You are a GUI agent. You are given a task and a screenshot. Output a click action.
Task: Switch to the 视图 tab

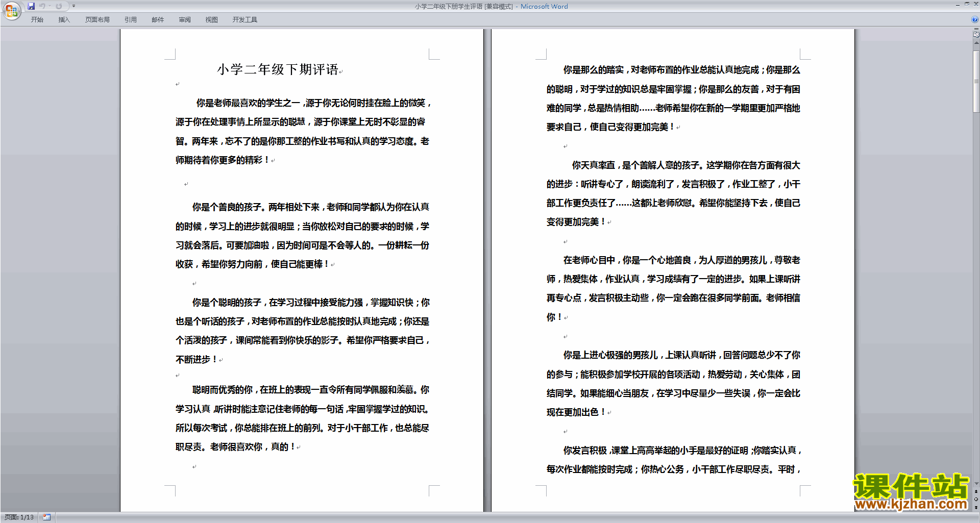click(212, 20)
